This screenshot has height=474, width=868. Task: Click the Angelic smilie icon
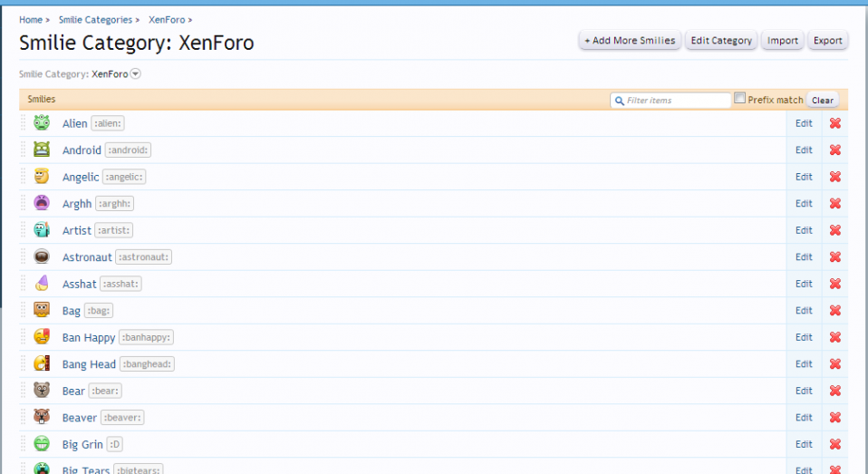coord(42,176)
